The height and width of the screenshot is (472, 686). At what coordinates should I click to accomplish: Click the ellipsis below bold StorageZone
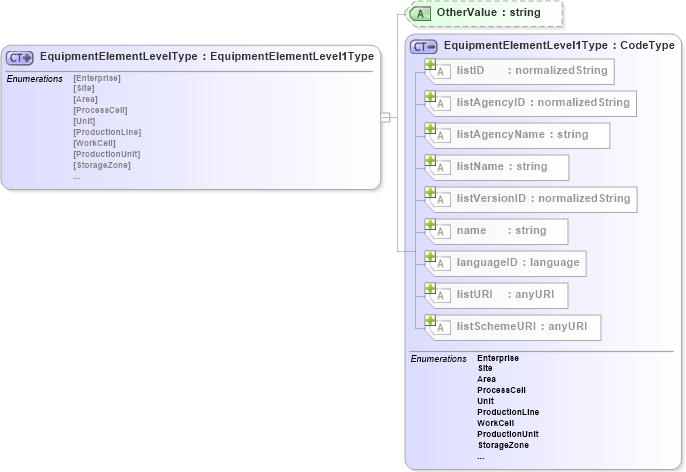pos(481,457)
